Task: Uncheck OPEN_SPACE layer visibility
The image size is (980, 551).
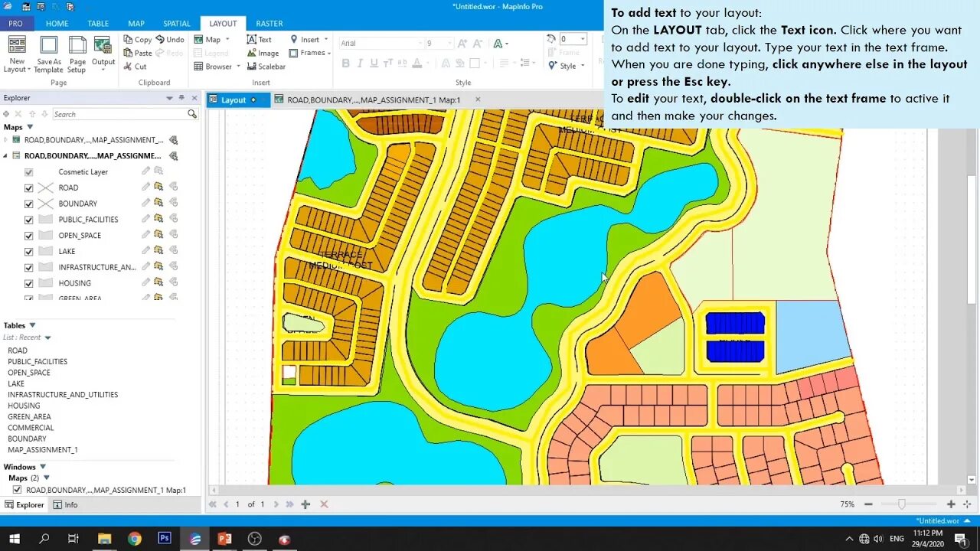Action: point(29,236)
